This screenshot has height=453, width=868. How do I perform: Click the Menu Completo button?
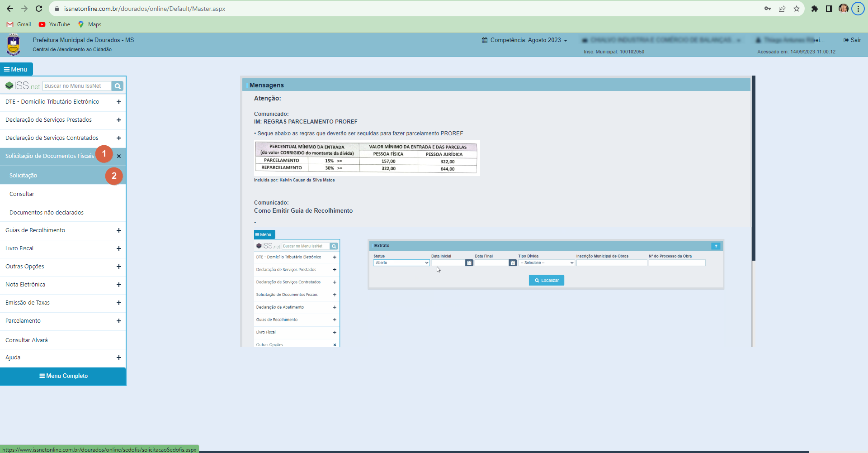tap(63, 376)
